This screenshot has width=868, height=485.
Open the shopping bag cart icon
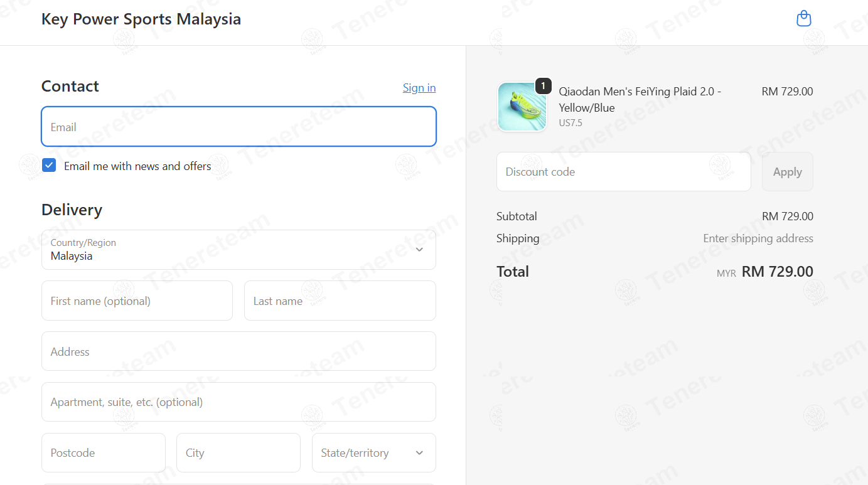pyautogui.click(x=803, y=19)
